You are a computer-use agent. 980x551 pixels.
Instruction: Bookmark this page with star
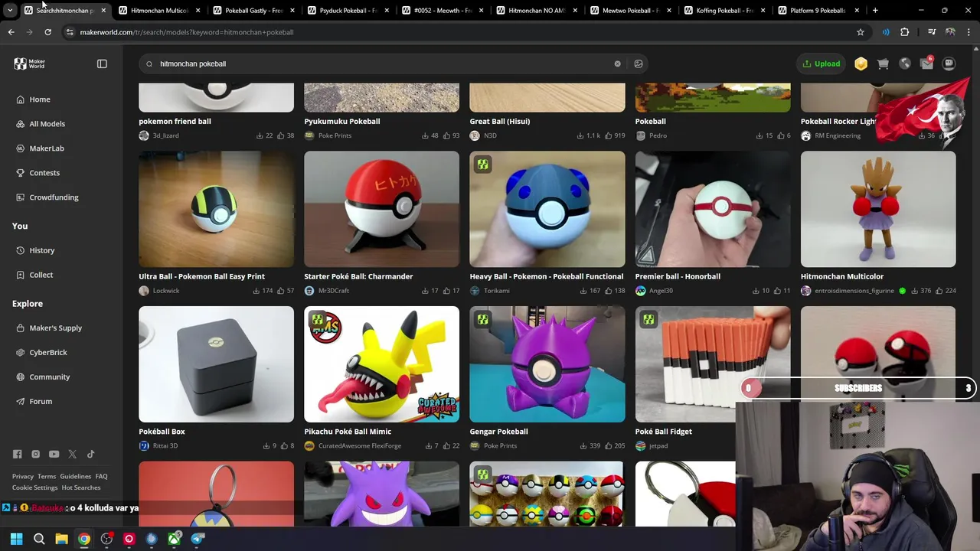(861, 32)
